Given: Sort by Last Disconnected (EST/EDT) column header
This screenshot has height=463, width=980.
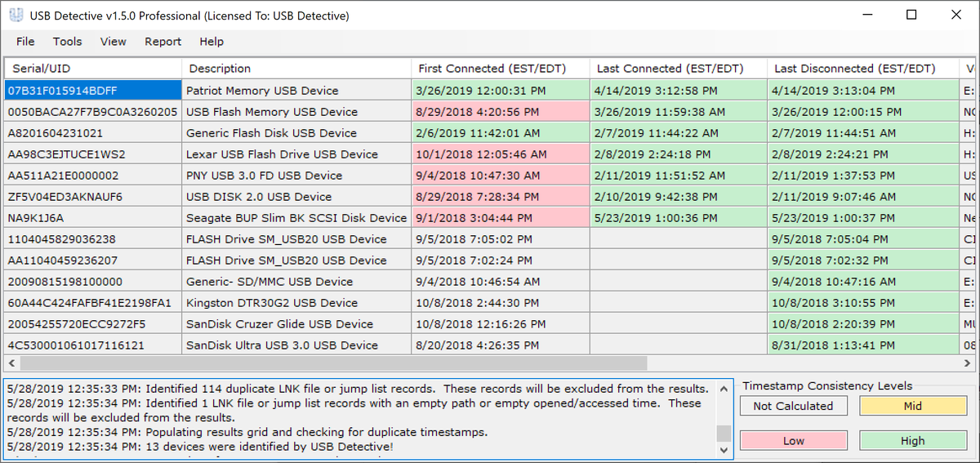Looking at the screenshot, I should click(863, 69).
